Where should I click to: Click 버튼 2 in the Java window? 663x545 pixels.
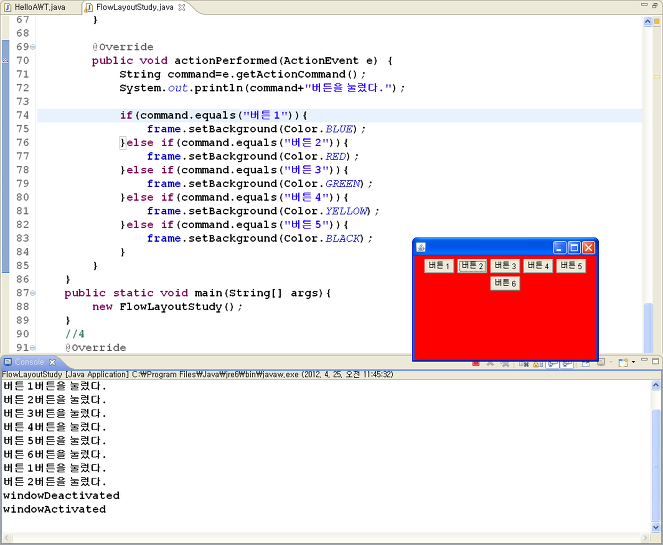(472, 266)
